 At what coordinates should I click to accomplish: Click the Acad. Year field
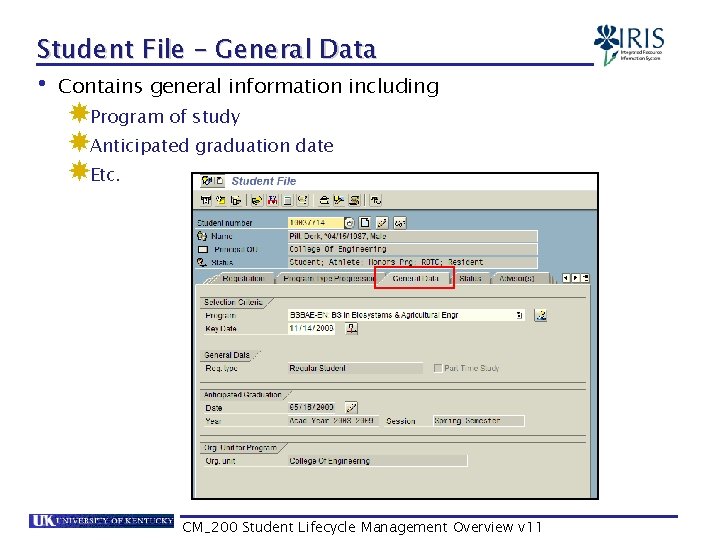click(333, 421)
